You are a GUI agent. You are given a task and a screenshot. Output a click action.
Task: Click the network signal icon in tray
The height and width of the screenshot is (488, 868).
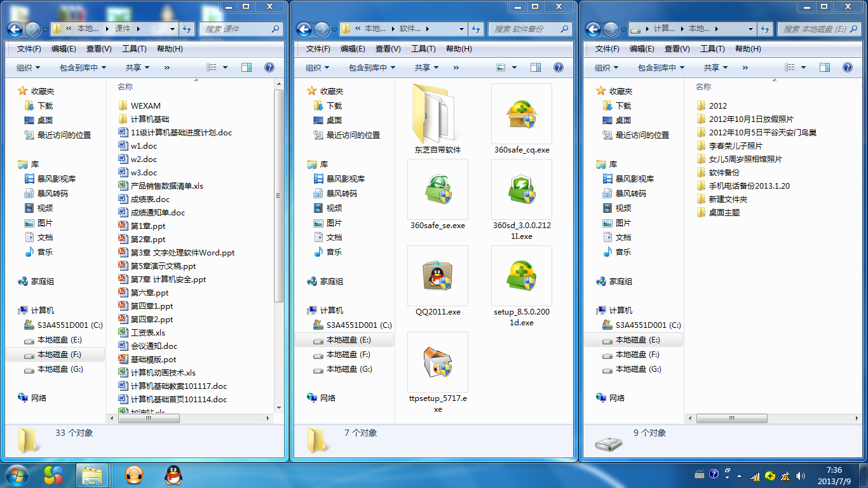(x=755, y=475)
